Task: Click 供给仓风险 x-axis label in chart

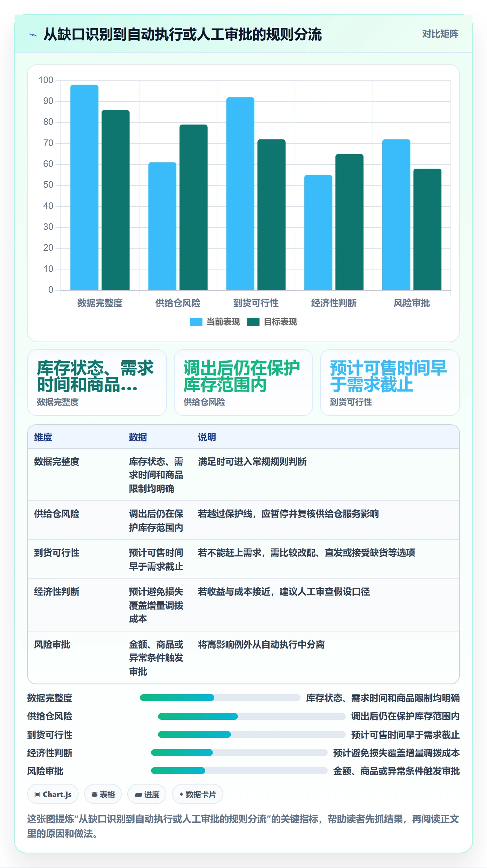Action: [x=178, y=303]
